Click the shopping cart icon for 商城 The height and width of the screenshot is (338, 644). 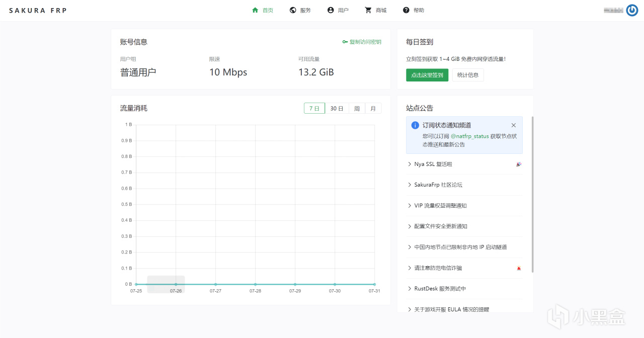(368, 10)
